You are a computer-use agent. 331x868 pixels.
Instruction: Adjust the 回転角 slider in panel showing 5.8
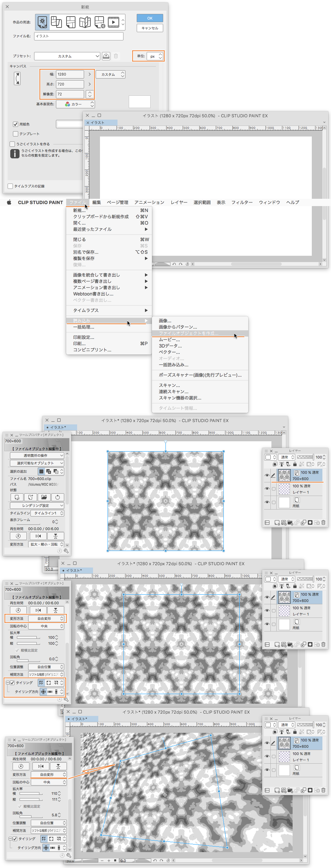pyautogui.click(x=31, y=817)
